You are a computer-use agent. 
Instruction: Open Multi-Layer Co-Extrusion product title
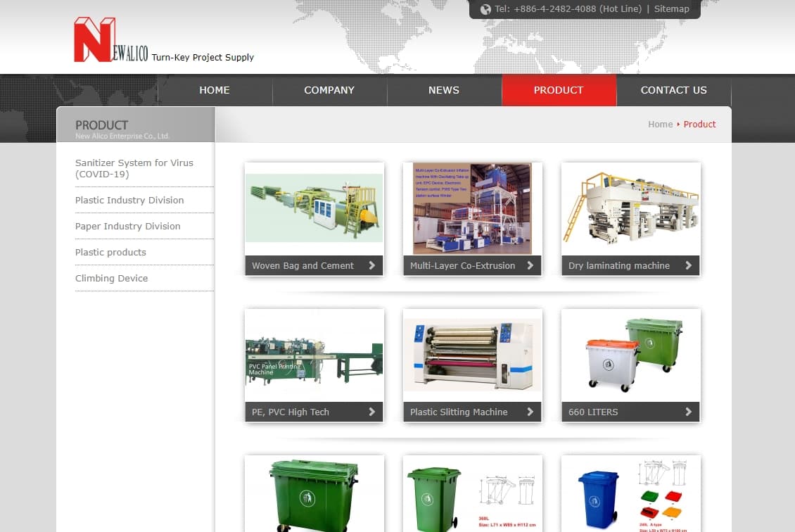(x=462, y=265)
